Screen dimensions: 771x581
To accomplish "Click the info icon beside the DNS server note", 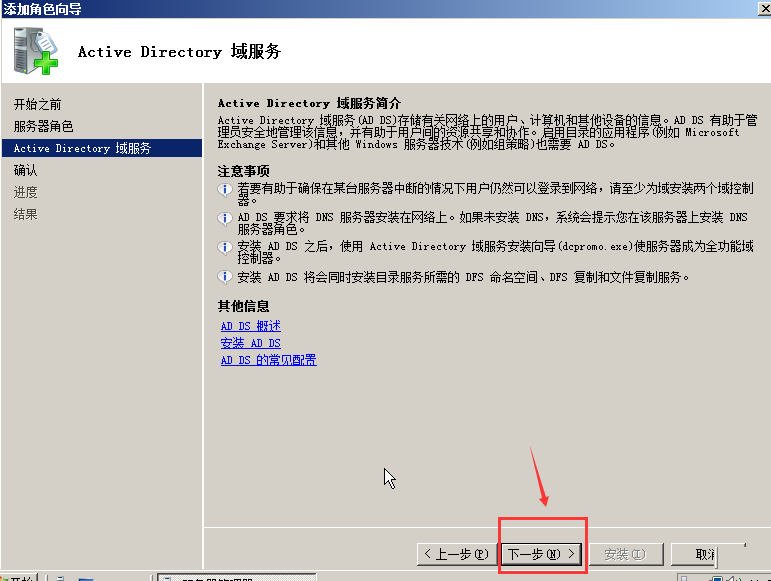I will [x=225, y=218].
